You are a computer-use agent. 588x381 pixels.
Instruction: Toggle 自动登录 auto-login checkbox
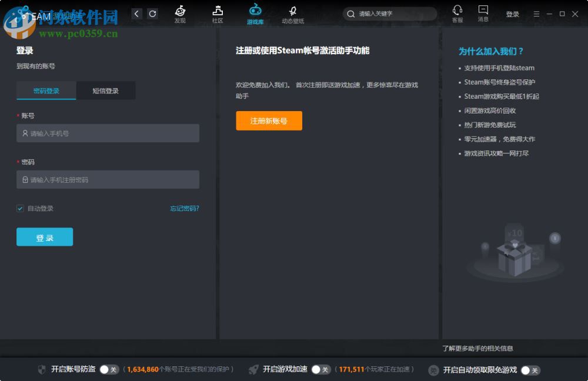pyautogui.click(x=19, y=208)
